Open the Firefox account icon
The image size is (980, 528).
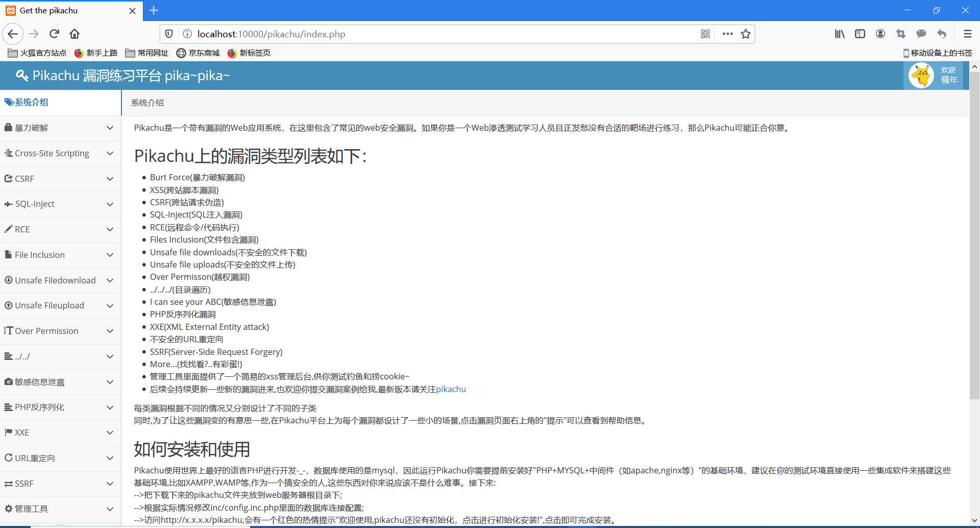pyautogui.click(x=880, y=34)
